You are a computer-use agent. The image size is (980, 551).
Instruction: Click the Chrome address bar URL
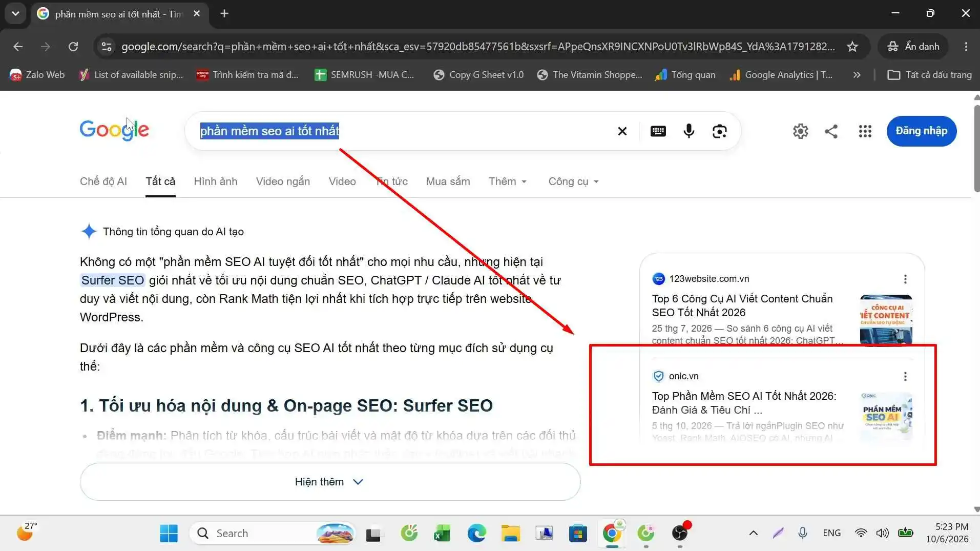pyautogui.click(x=478, y=47)
